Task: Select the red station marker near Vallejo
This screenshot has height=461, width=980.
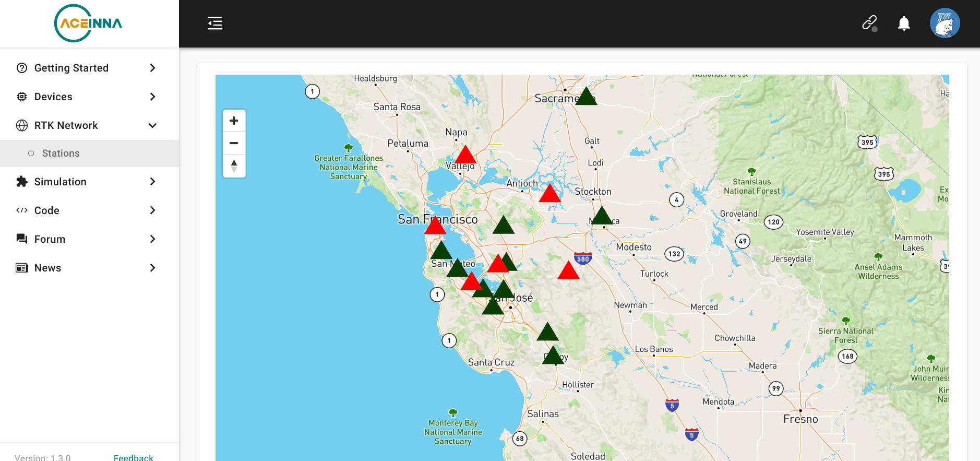Action: pos(465,155)
